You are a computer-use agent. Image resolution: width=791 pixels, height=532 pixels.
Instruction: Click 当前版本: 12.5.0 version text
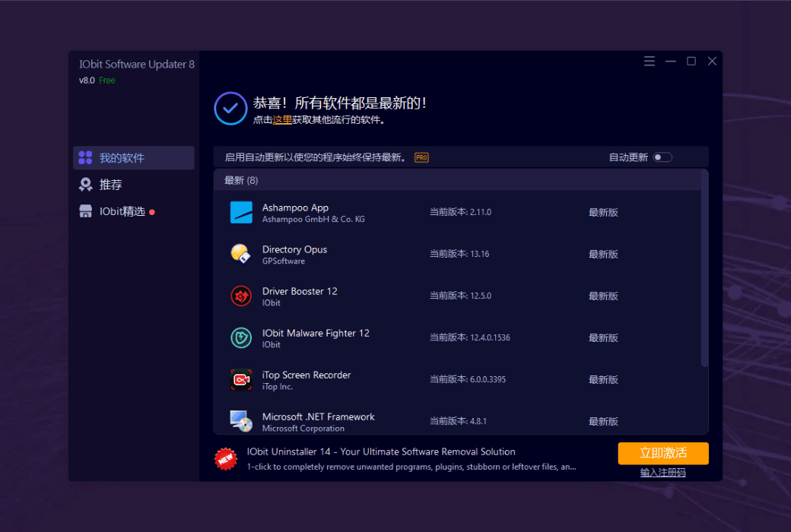(460, 296)
